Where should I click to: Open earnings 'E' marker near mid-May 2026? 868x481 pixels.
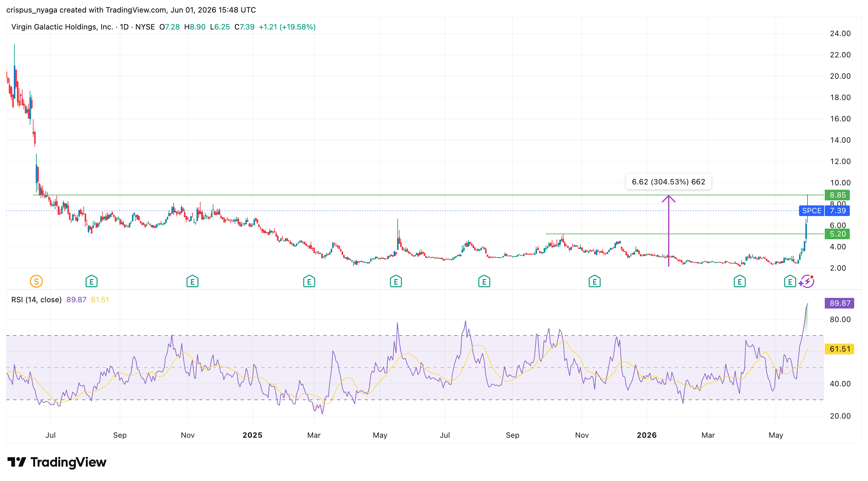coord(790,281)
